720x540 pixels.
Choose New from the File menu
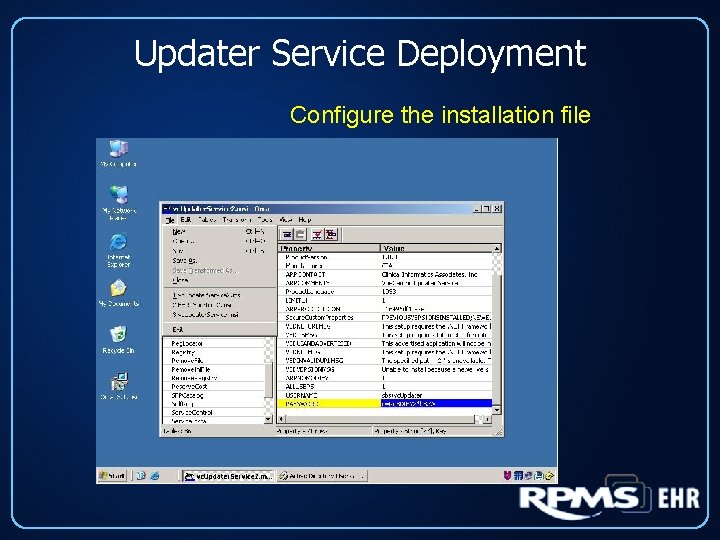pos(219,232)
